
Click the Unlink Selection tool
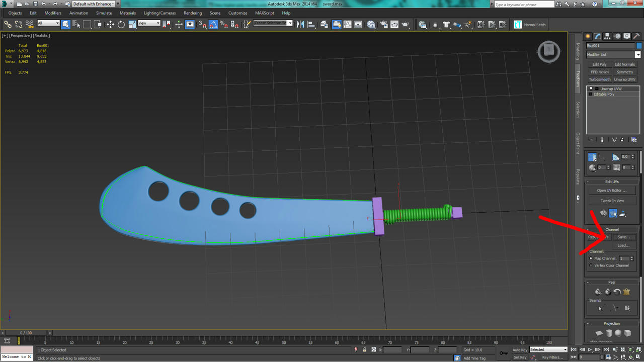click(x=19, y=24)
